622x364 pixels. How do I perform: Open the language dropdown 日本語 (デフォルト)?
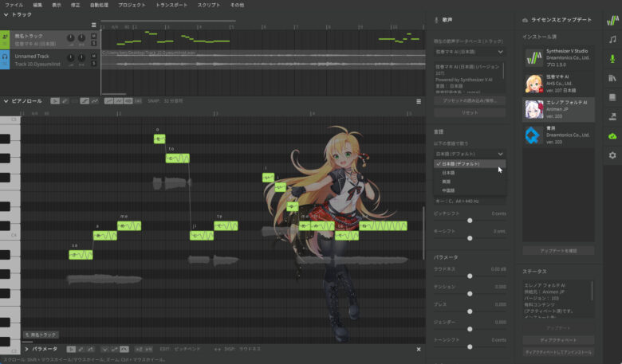click(x=469, y=154)
